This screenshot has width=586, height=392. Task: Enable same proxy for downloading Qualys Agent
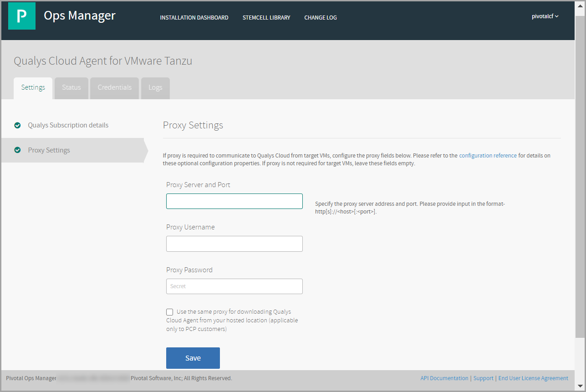pos(170,312)
